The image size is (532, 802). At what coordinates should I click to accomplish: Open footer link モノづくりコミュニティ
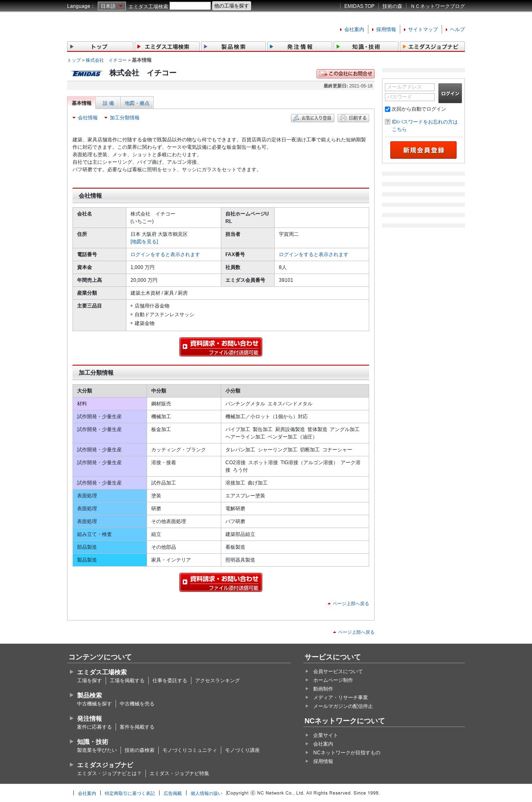click(190, 750)
